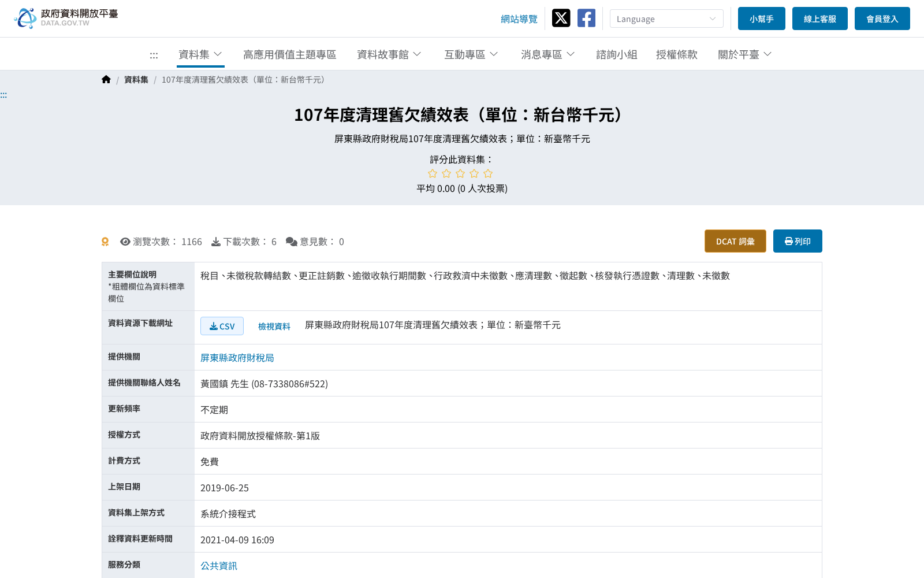Click the 政府資料開放授權條款-第1版 text
The width and height of the screenshot is (924, 578).
[260, 436]
